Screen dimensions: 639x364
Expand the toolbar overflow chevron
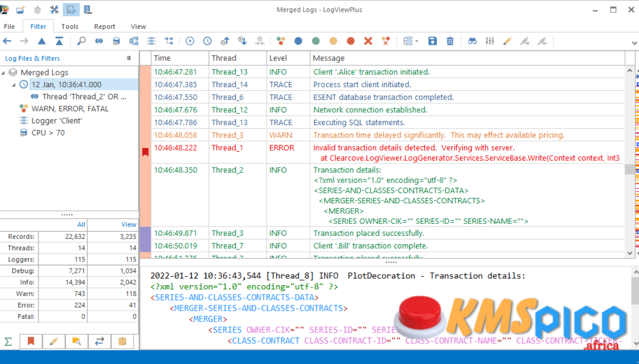(x=635, y=43)
